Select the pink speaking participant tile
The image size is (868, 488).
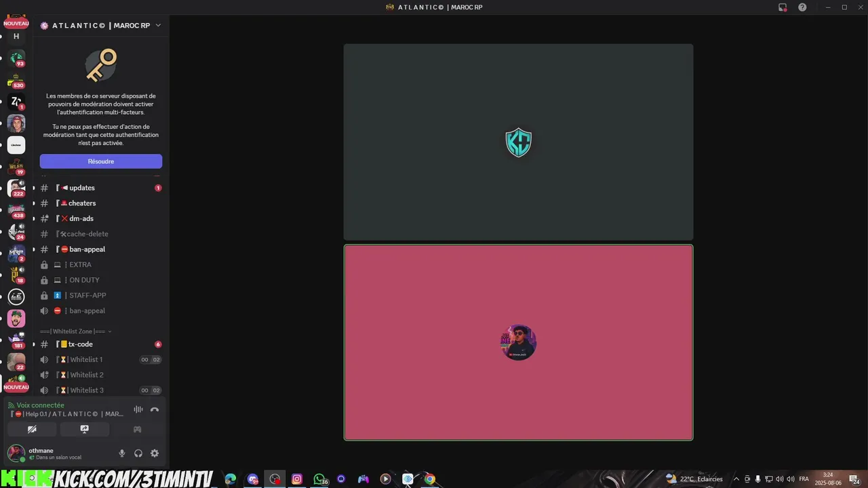(x=518, y=342)
